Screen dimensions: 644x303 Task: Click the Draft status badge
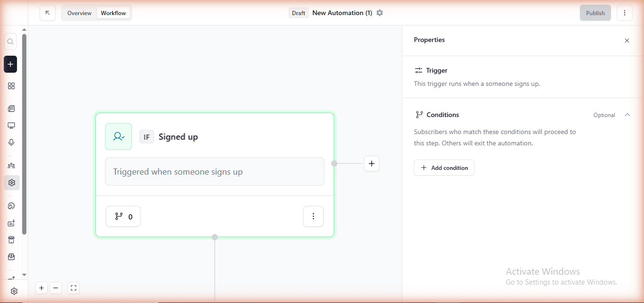298,13
